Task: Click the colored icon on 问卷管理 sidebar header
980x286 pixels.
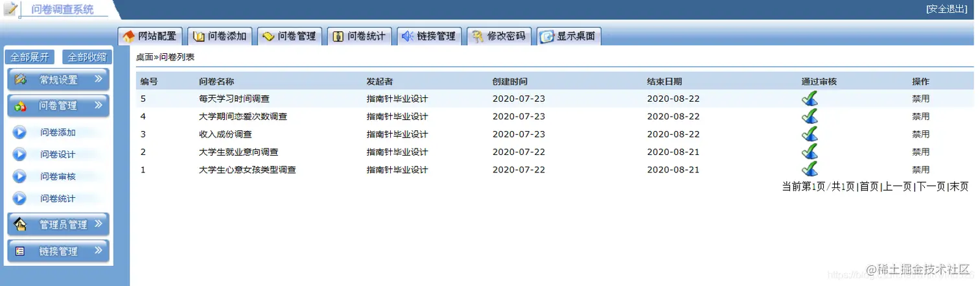Action: tap(20, 106)
